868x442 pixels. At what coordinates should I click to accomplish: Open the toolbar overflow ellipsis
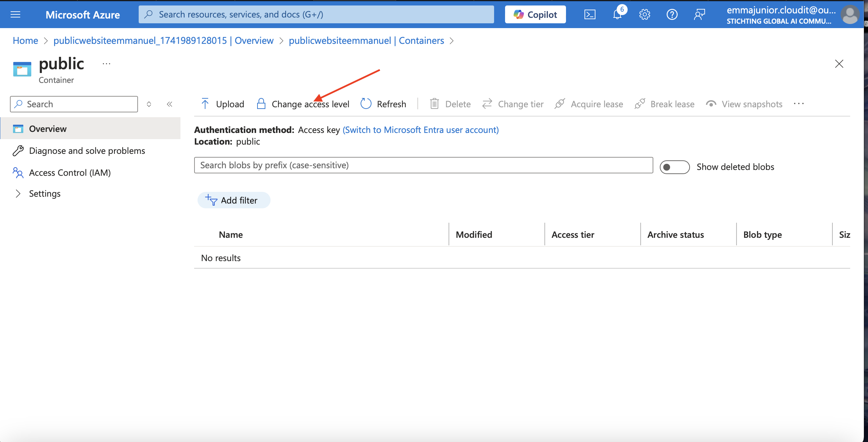pyautogui.click(x=799, y=104)
